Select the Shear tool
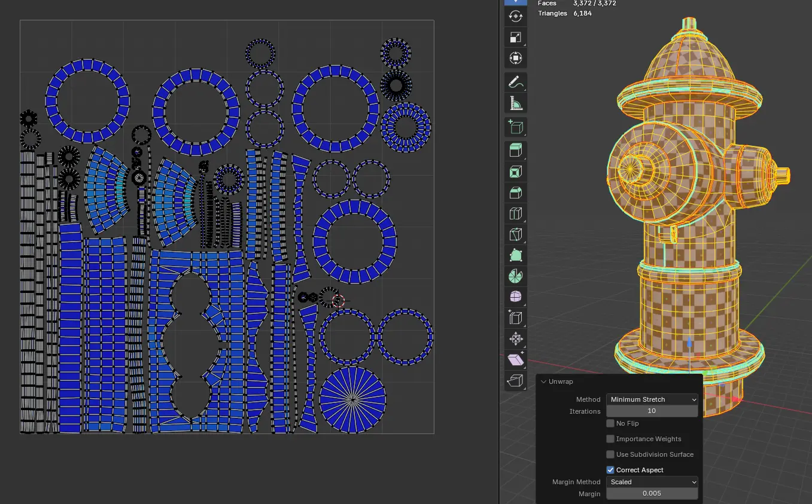 [515, 360]
